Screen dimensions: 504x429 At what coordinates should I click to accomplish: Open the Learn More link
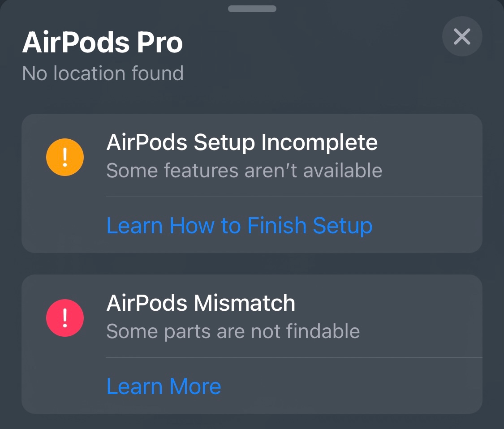pyautogui.click(x=164, y=386)
